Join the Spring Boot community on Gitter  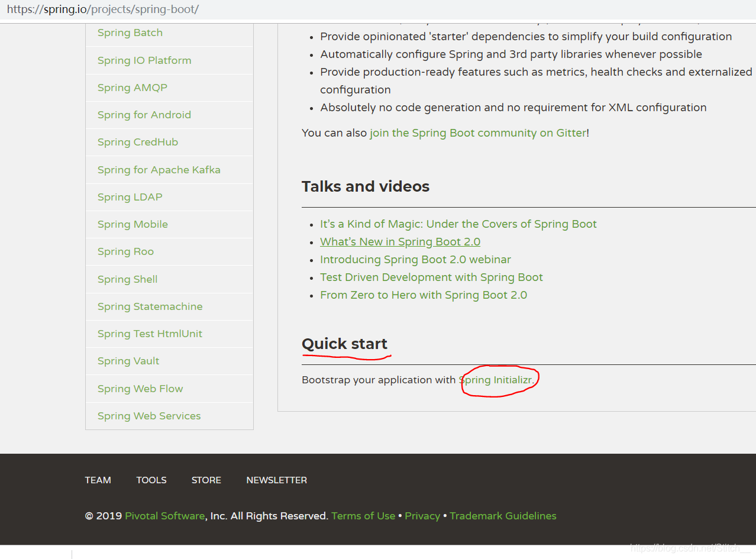[x=478, y=133]
